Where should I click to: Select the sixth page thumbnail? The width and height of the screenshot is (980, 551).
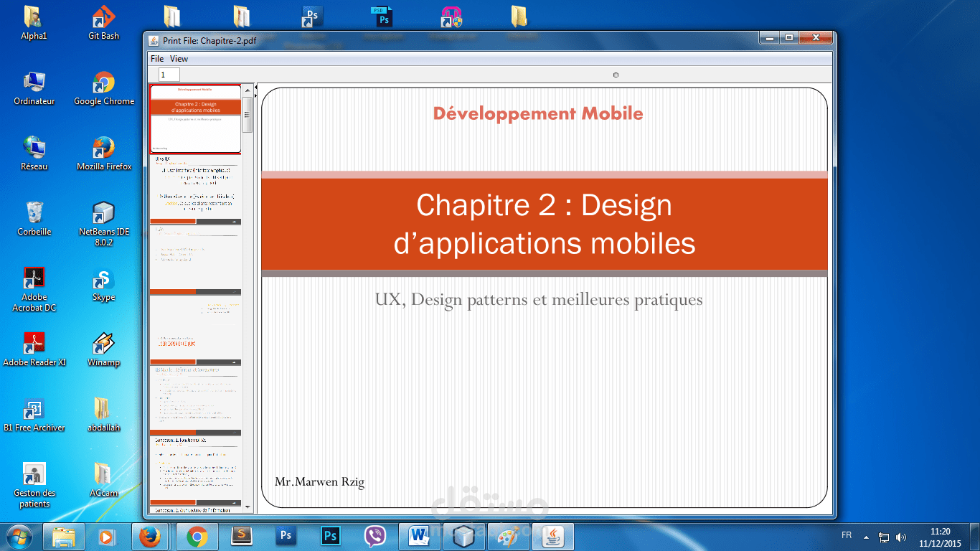(x=195, y=470)
